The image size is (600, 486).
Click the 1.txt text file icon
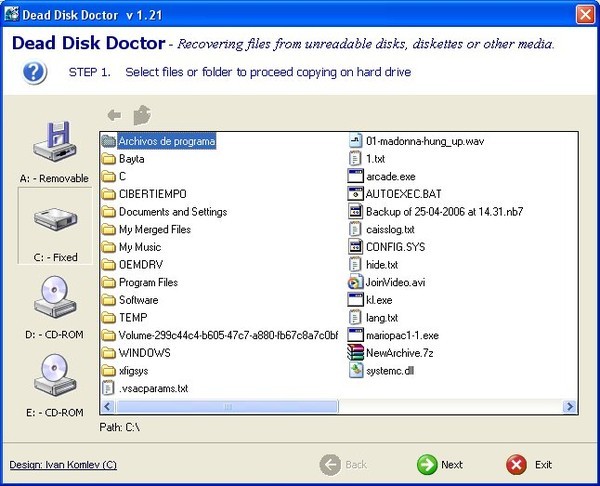click(355, 159)
